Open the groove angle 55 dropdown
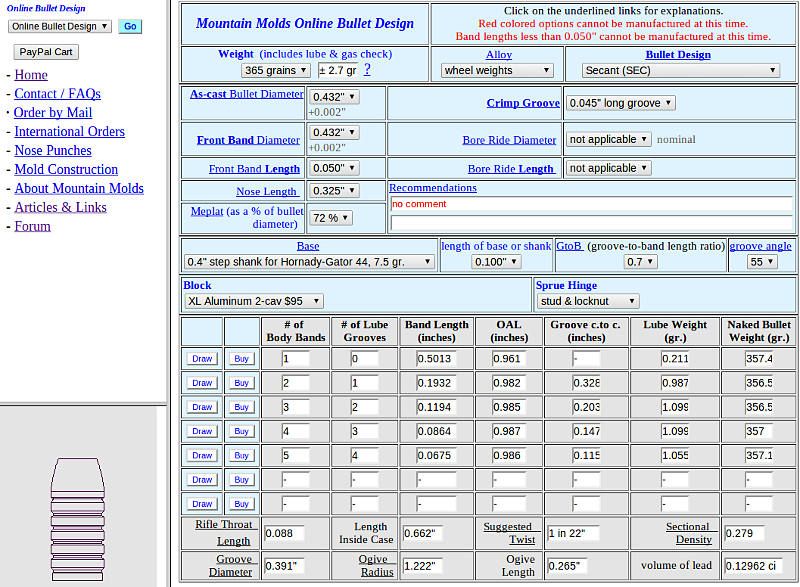The image size is (800, 587). [762, 262]
